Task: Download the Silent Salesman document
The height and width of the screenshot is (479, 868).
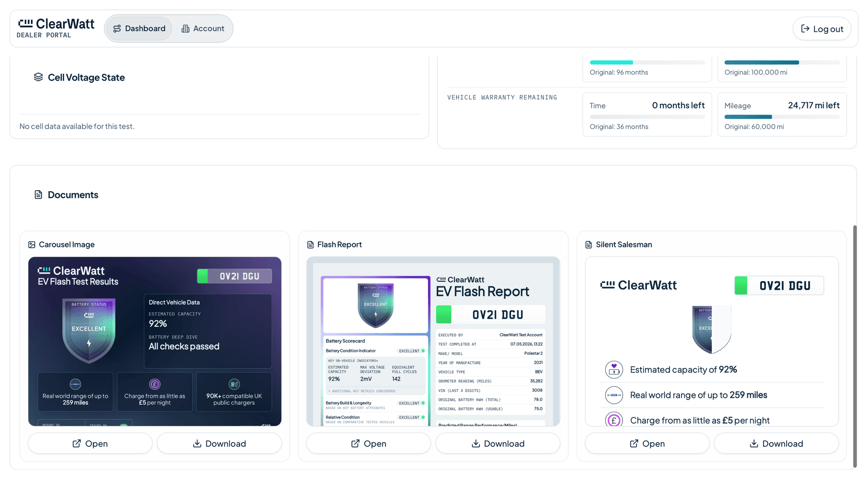Action: point(776,443)
